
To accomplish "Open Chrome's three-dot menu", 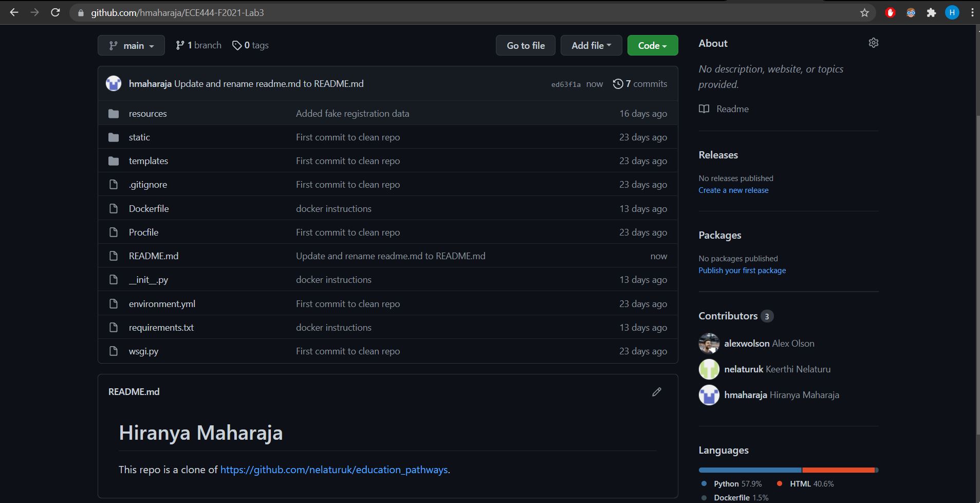I will tap(971, 12).
